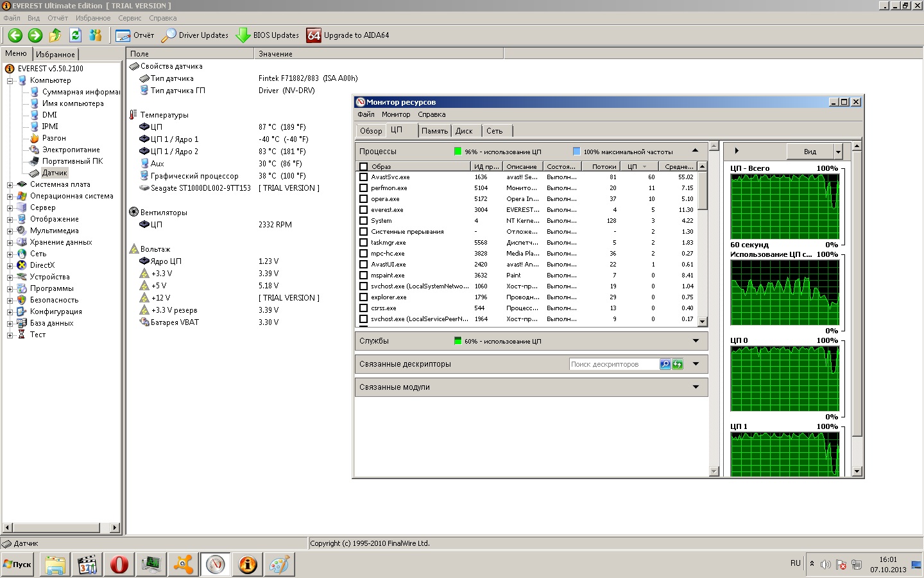Screen dimensions: 924x578
Task: Open the Сервис menu in EVEREST
Action: [130, 18]
